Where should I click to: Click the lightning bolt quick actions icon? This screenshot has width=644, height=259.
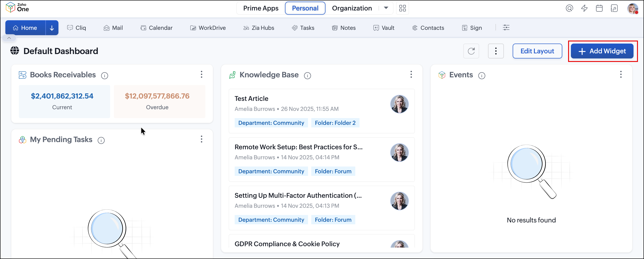584,8
